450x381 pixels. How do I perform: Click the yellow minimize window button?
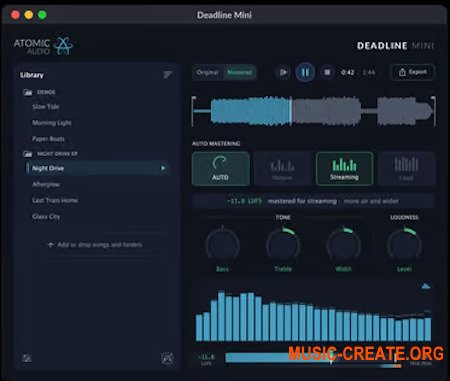[x=29, y=15]
